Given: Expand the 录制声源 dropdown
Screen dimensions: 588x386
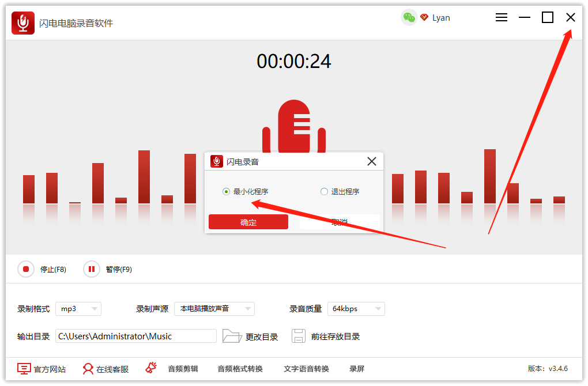Looking at the screenshot, I should pyautogui.click(x=214, y=309).
